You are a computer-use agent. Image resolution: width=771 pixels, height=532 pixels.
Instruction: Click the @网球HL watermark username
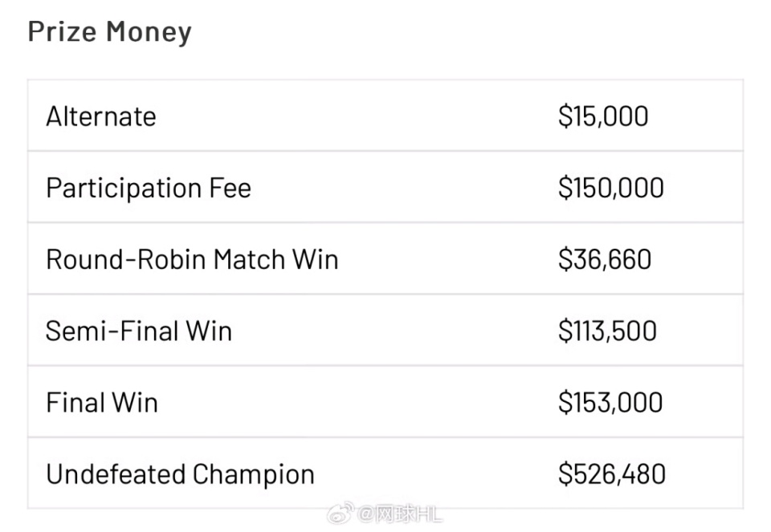click(x=399, y=514)
